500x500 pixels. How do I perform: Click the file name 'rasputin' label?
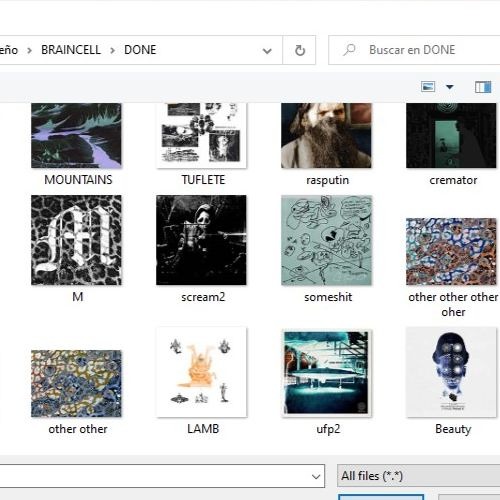tap(328, 180)
